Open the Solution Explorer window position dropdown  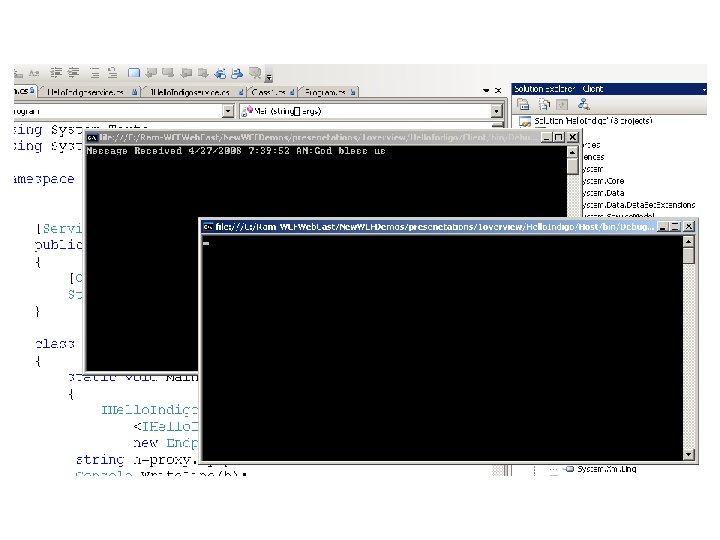[x=703, y=89]
